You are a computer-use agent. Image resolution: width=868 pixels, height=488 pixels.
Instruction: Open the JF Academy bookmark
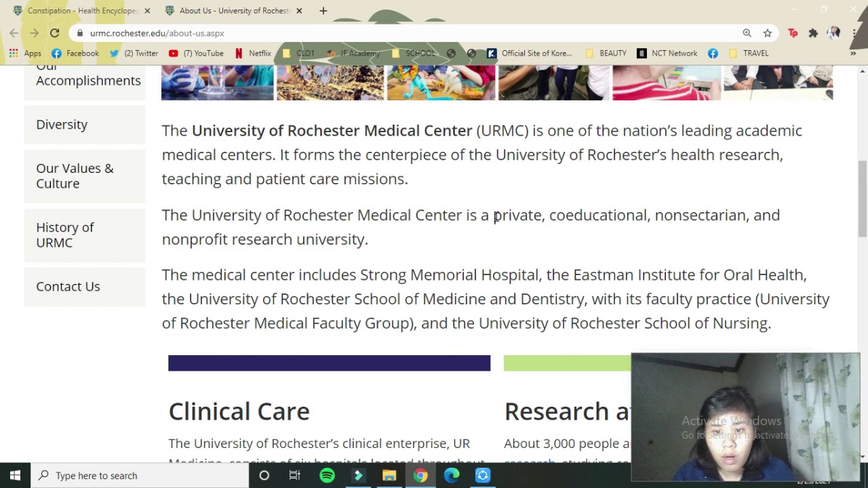(353, 53)
